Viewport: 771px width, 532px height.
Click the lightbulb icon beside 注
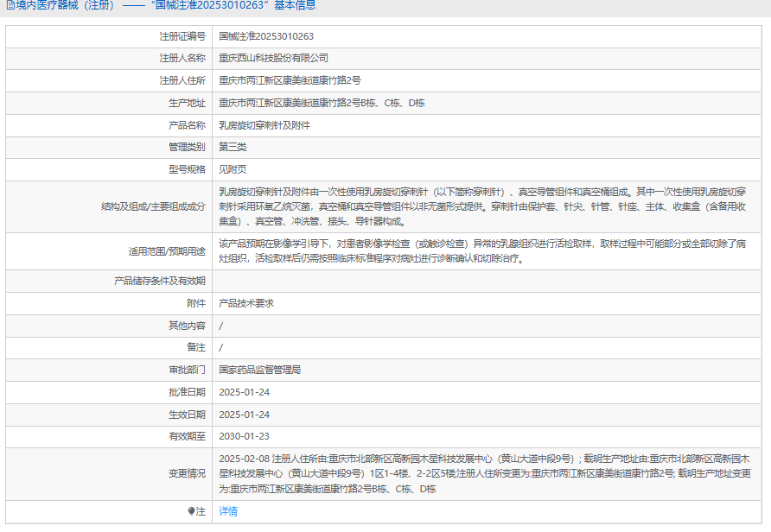tap(191, 511)
